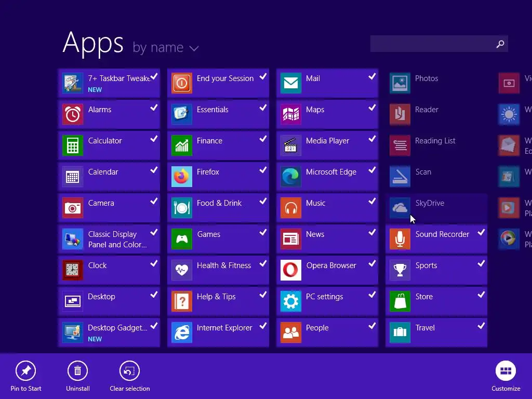Screen dimensions: 532x399
Task: Click the Alarms clock icon
Action: pyautogui.click(x=73, y=114)
